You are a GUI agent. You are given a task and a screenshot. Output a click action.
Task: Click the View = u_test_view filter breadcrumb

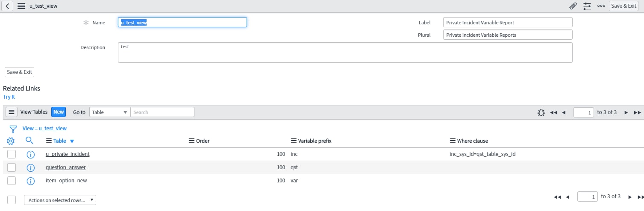(x=44, y=128)
